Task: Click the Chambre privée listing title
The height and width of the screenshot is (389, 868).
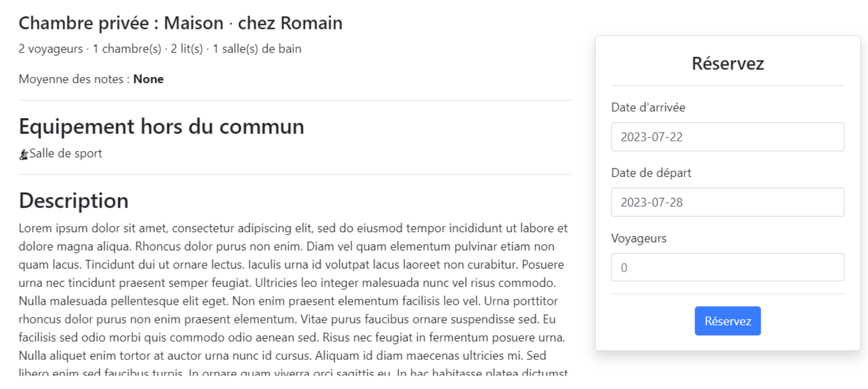Action: point(181,23)
